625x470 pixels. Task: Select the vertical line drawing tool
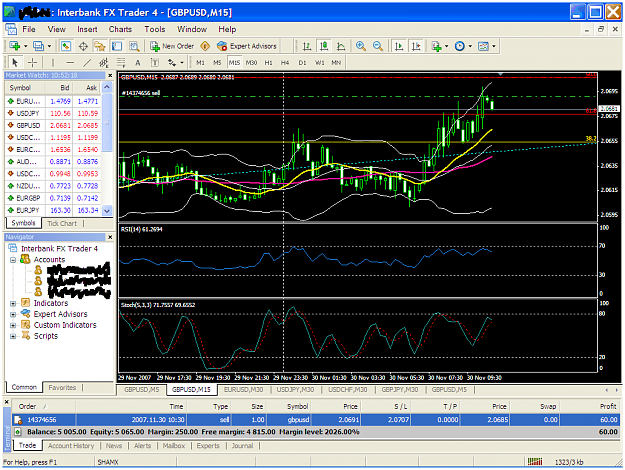click(x=53, y=63)
